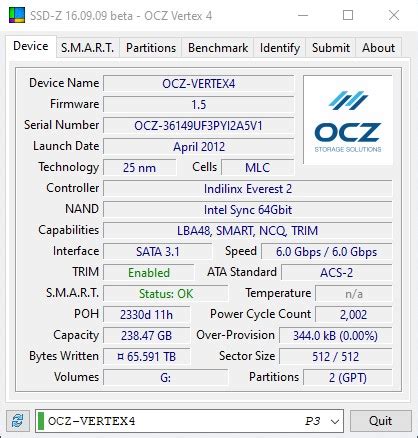418x438 pixels.
Task: Click the SSD-Z app icon in title bar
Action: [17, 15]
